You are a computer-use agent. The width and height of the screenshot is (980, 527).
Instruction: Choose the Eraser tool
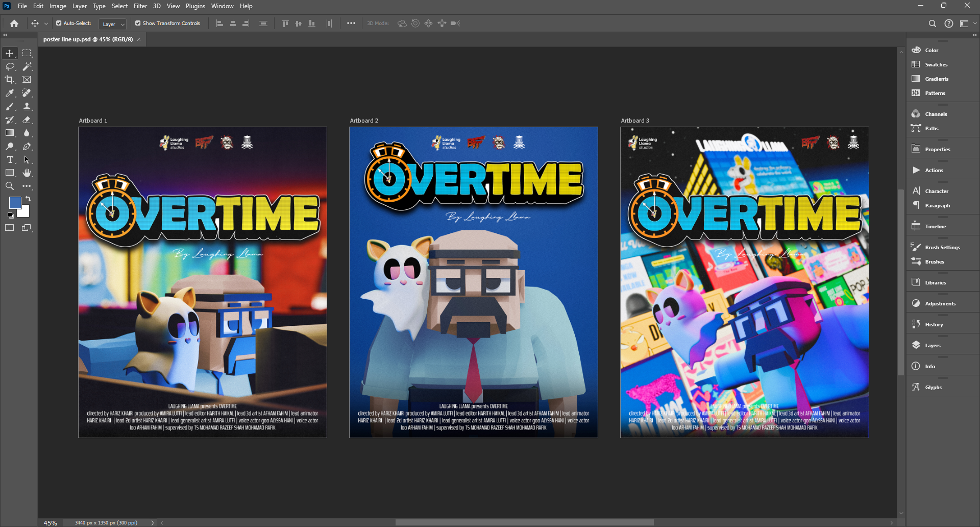click(x=27, y=119)
